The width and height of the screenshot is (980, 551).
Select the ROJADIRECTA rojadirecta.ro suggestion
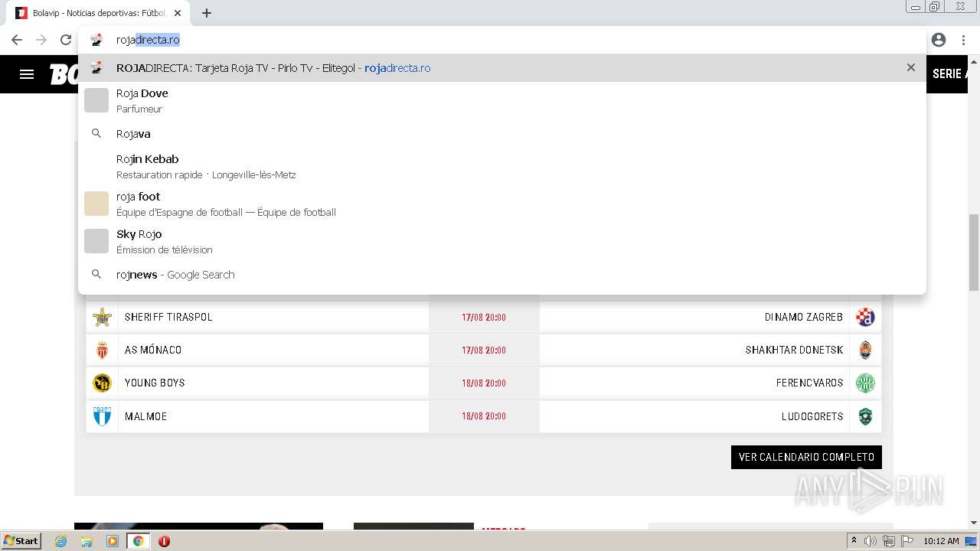click(x=501, y=68)
